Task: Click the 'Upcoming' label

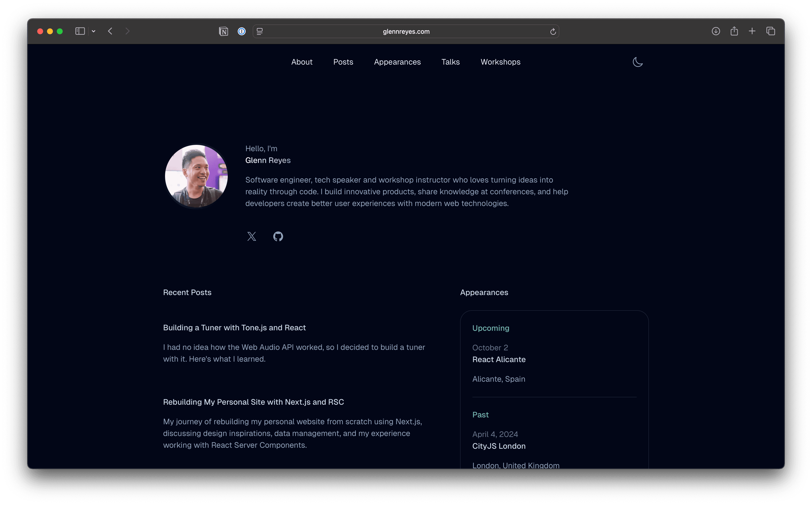Action: 491,328
